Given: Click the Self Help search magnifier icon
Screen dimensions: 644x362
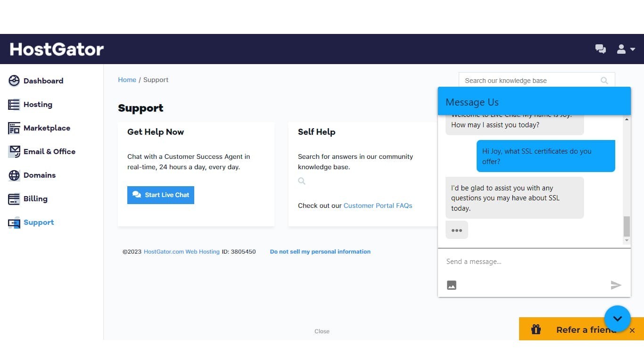Looking at the screenshot, I should 302,181.
